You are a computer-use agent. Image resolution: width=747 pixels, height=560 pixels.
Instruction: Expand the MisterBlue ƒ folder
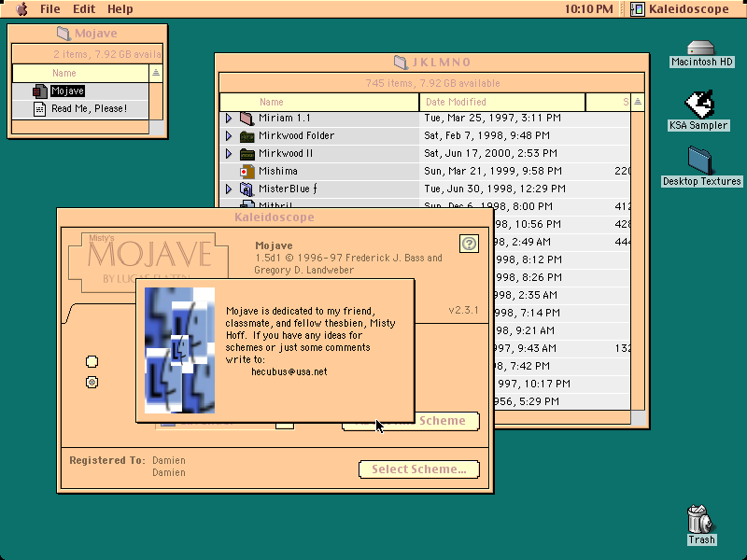coord(229,189)
